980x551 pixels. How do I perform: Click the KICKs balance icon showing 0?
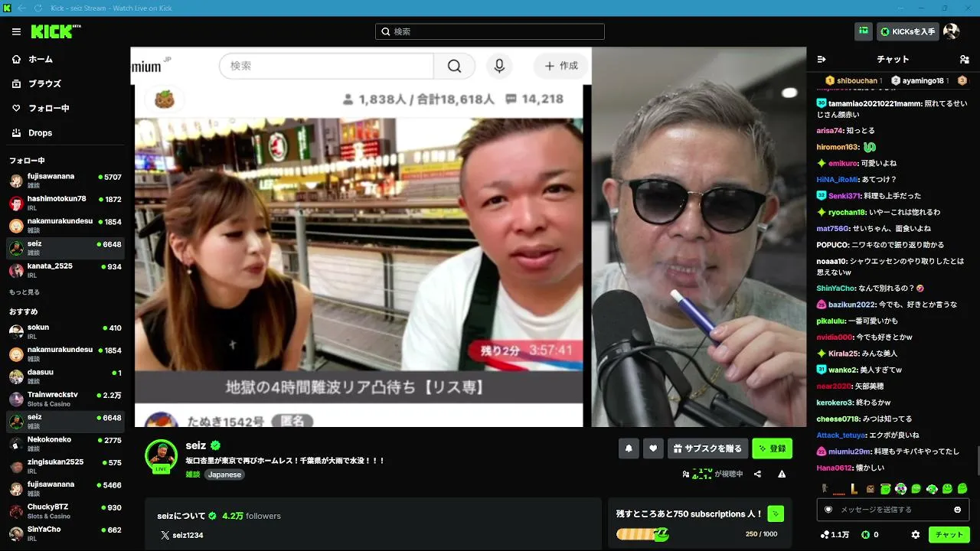870,535
